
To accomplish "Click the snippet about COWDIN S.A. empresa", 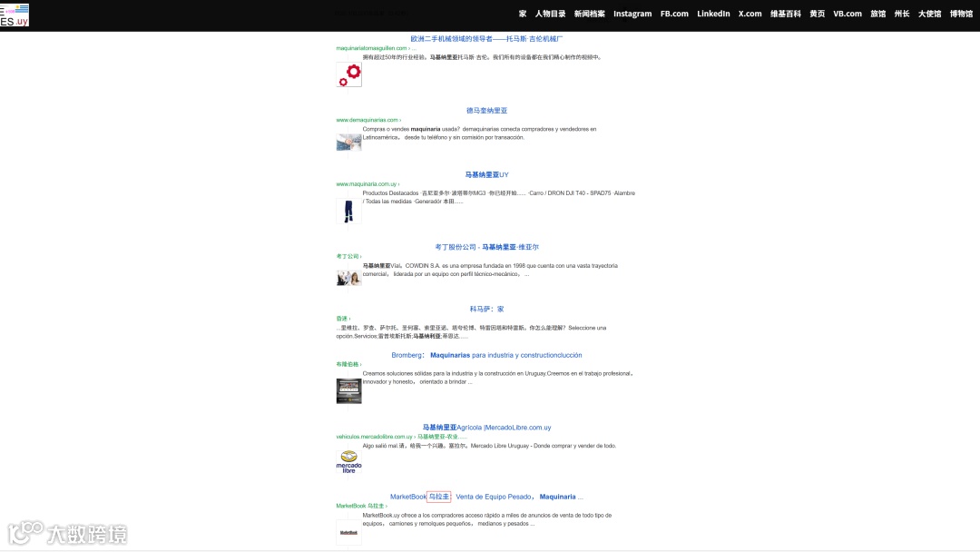I will click(x=490, y=270).
